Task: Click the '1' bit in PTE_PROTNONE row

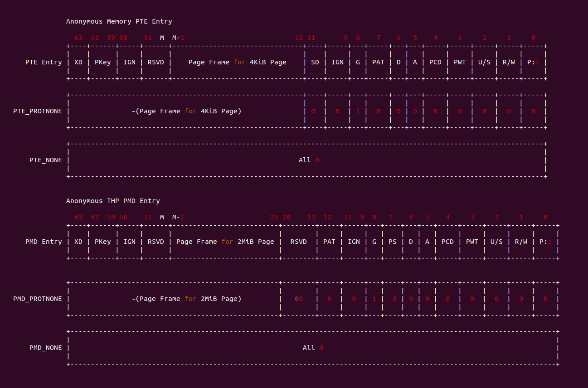Action: 358,111
